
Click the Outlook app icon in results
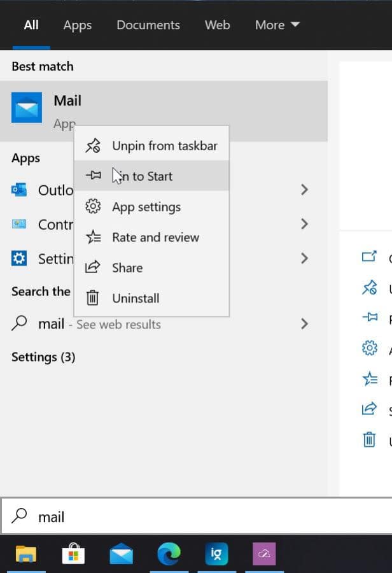pyautogui.click(x=19, y=190)
